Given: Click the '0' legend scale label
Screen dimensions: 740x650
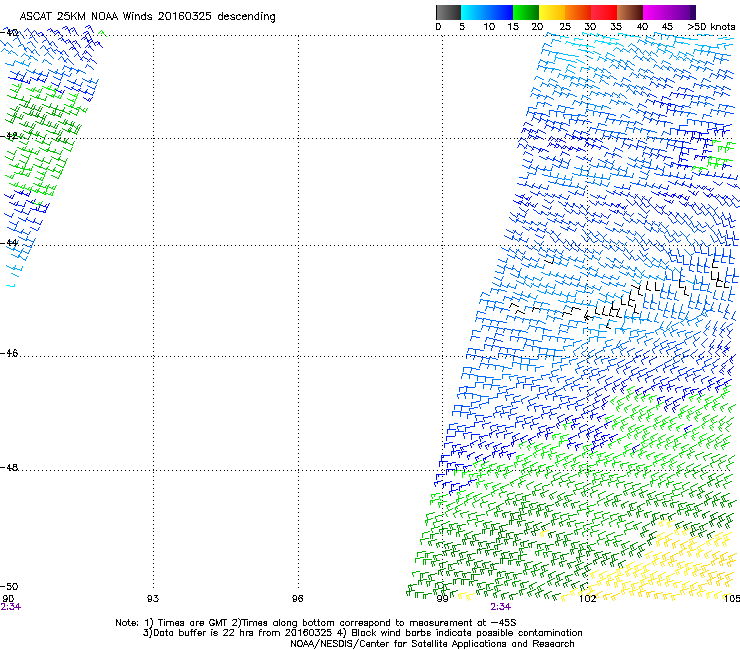Looking at the screenshot, I should (438, 27).
